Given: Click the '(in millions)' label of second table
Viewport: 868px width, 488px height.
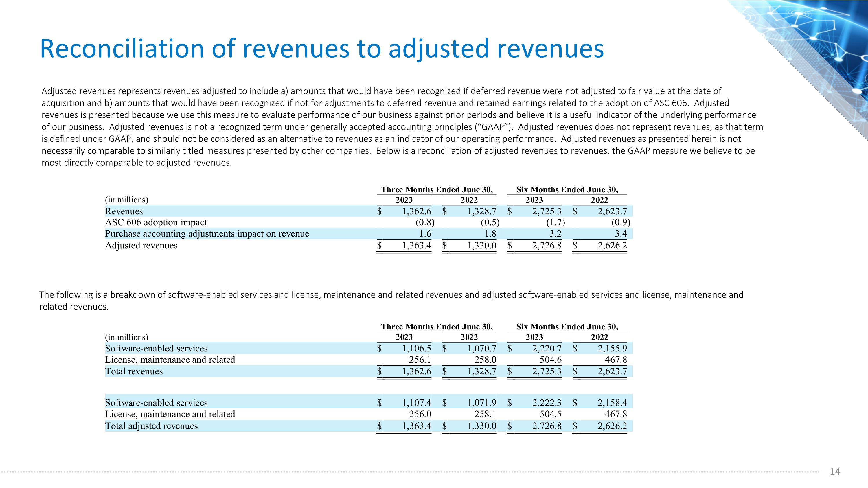Looking at the screenshot, I should tap(126, 337).
